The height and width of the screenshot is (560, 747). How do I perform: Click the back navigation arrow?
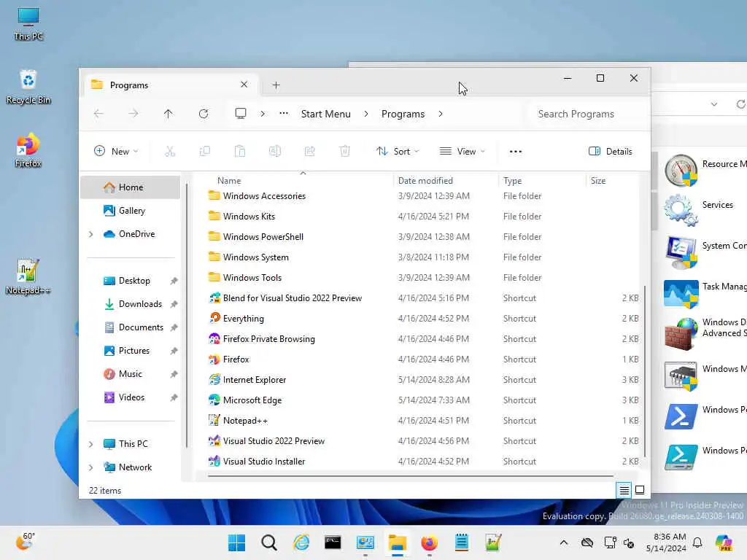pyautogui.click(x=98, y=114)
